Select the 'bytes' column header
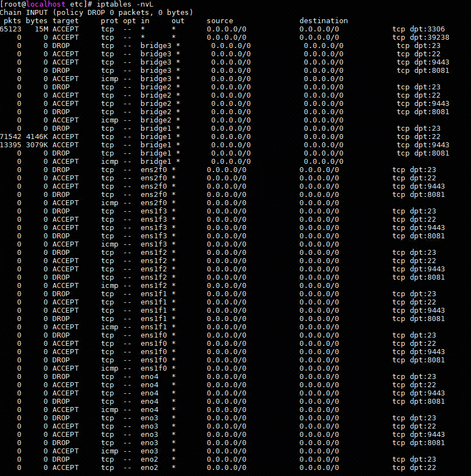This screenshot has height=476, width=471. 37,20
